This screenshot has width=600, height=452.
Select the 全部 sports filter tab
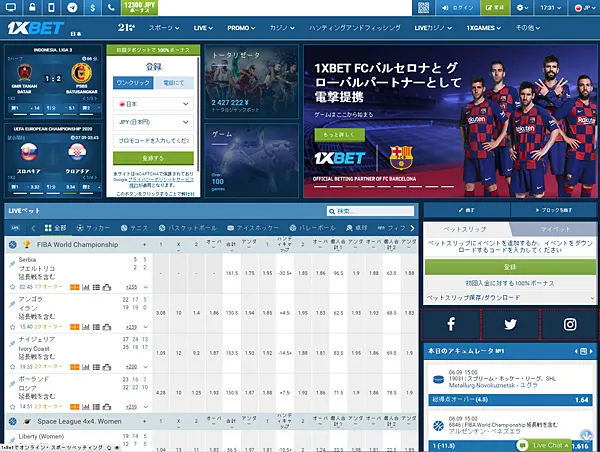click(x=55, y=228)
